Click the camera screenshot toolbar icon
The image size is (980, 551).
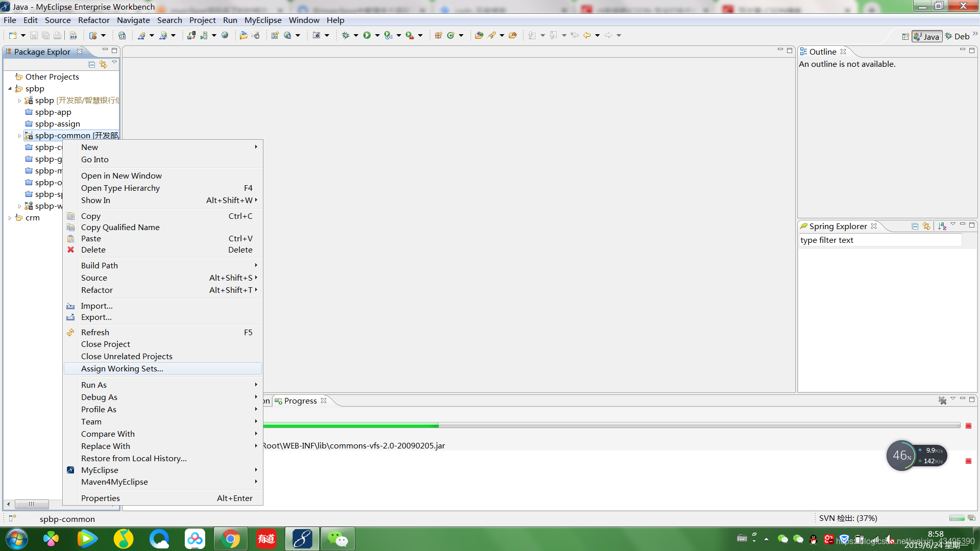click(x=316, y=35)
